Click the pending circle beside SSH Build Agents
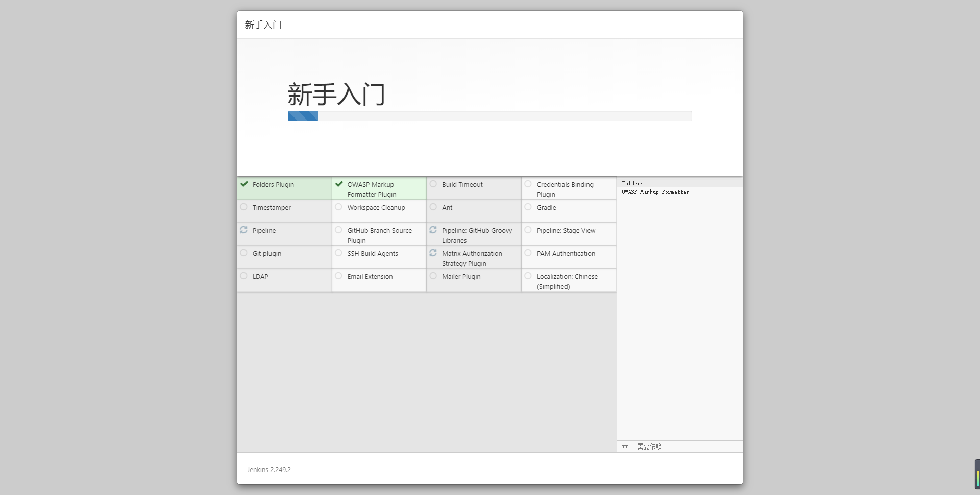The image size is (980, 495). click(x=339, y=253)
